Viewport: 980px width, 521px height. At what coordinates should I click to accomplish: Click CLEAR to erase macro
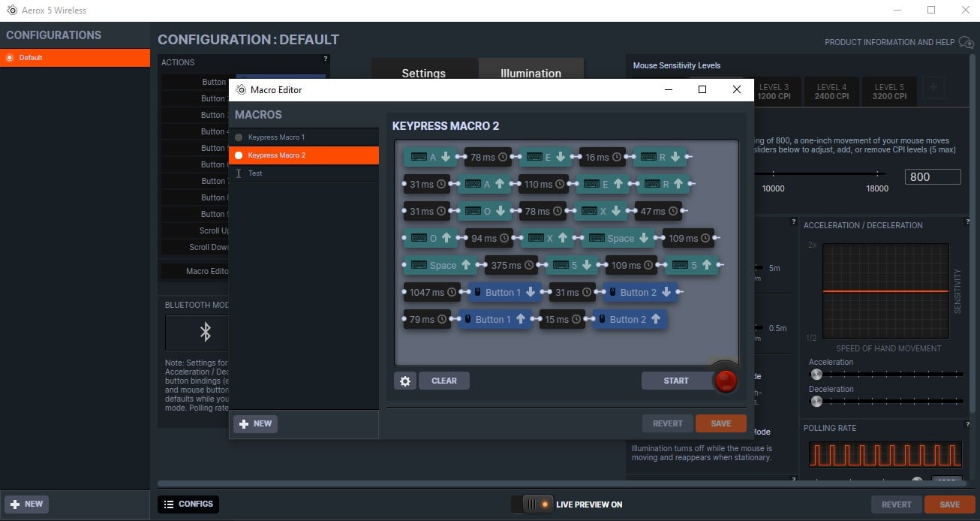pyautogui.click(x=443, y=381)
